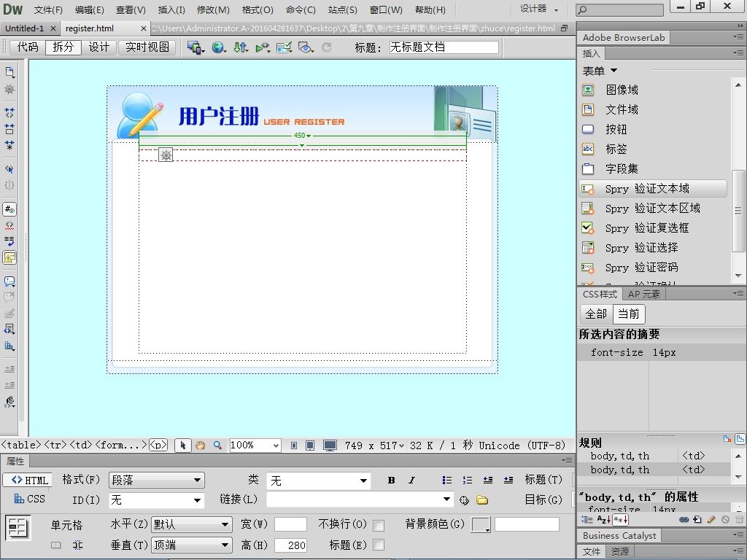The height and width of the screenshot is (560, 747).
Task: Switch to 拆分 split view
Action: [63, 47]
